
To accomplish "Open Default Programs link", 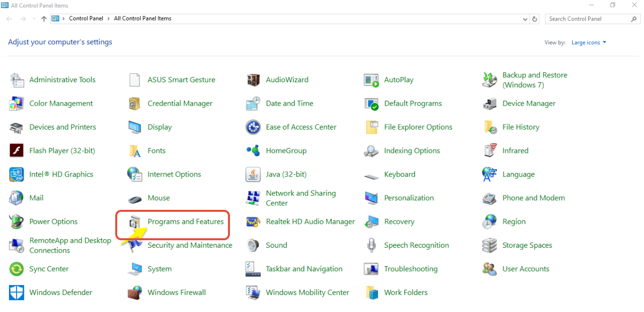I will point(413,104).
